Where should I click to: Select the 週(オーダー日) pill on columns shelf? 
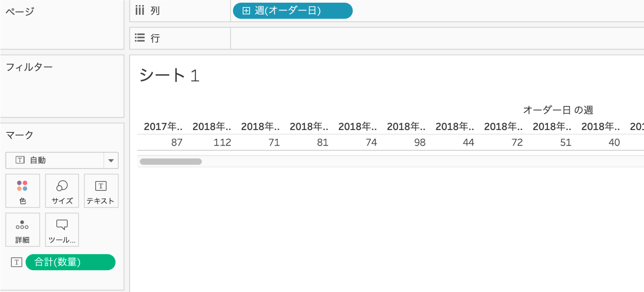(292, 11)
